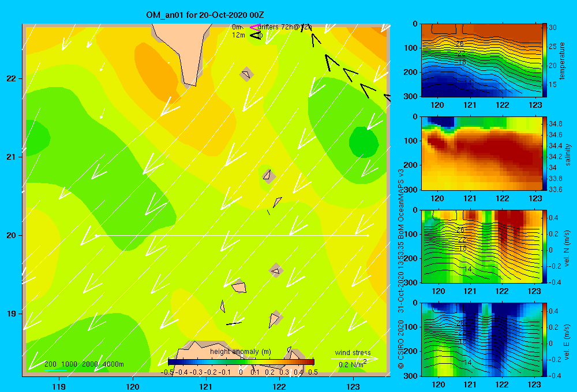This screenshot has height=392, width=577.
Task: Click the temperature color bar
Action: pyautogui.click(x=545, y=61)
